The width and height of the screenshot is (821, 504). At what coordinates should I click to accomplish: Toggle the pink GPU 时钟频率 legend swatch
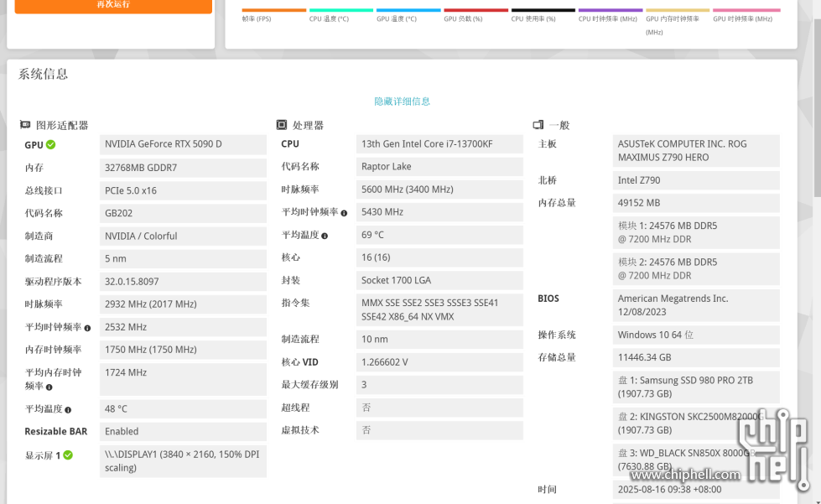(x=746, y=10)
